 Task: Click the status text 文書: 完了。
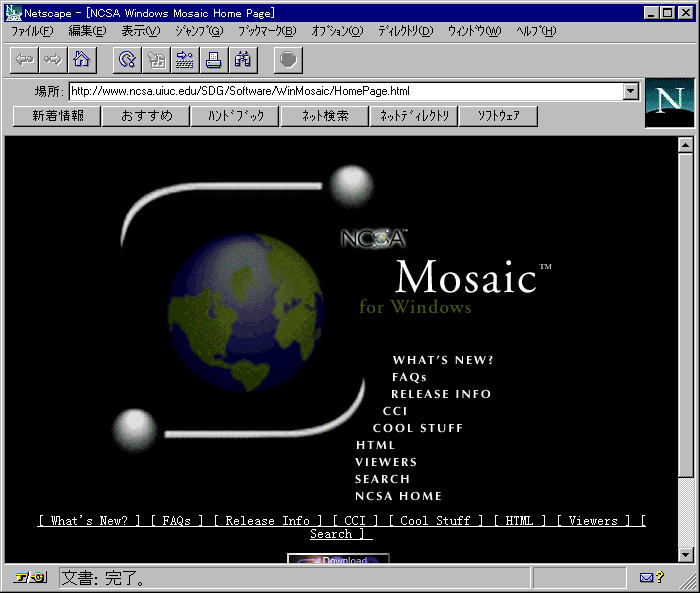[x=103, y=578]
